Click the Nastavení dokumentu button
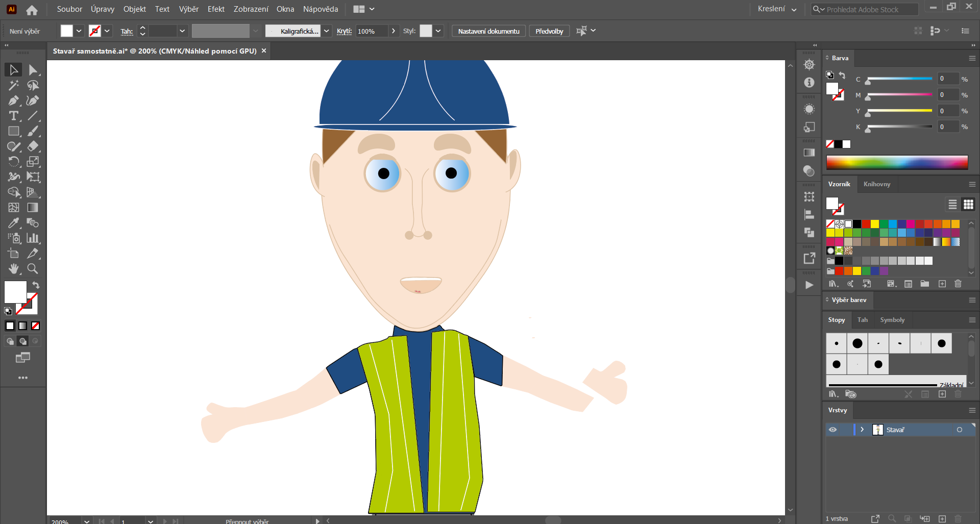 point(488,31)
